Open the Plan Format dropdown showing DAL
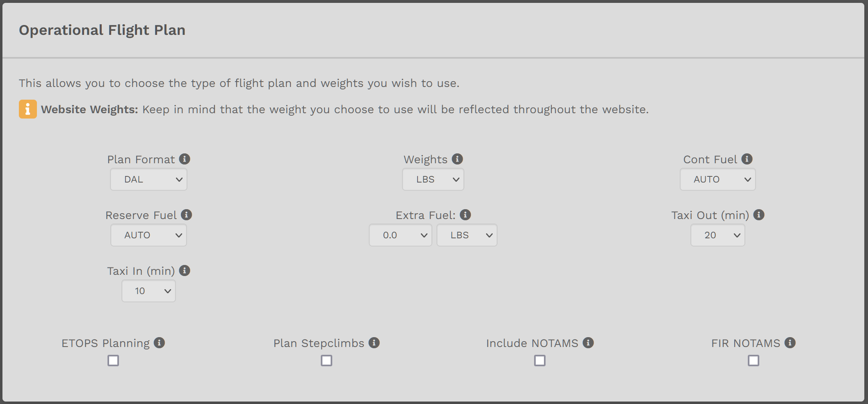Screen dimensions: 868x404 pos(148,180)
